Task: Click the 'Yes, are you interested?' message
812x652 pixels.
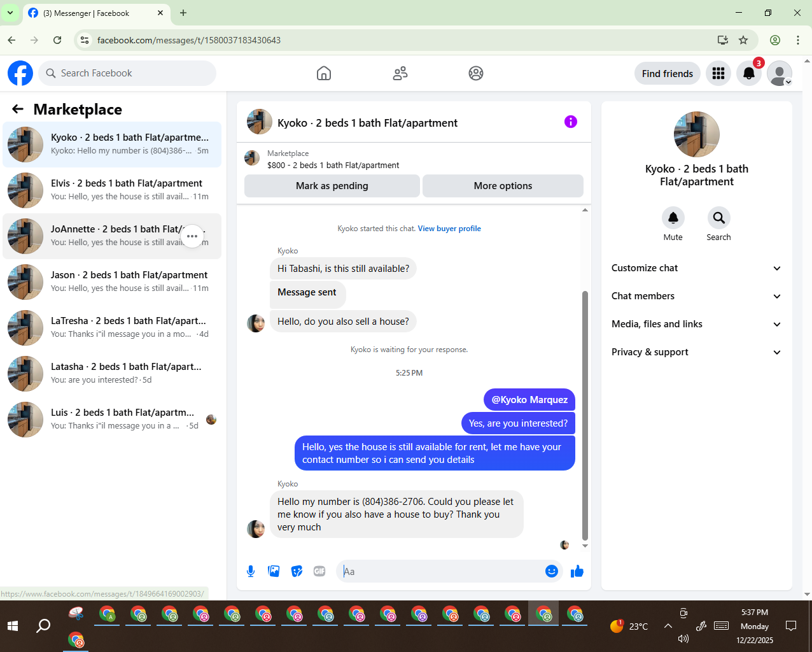Action: tap(518, 423)
